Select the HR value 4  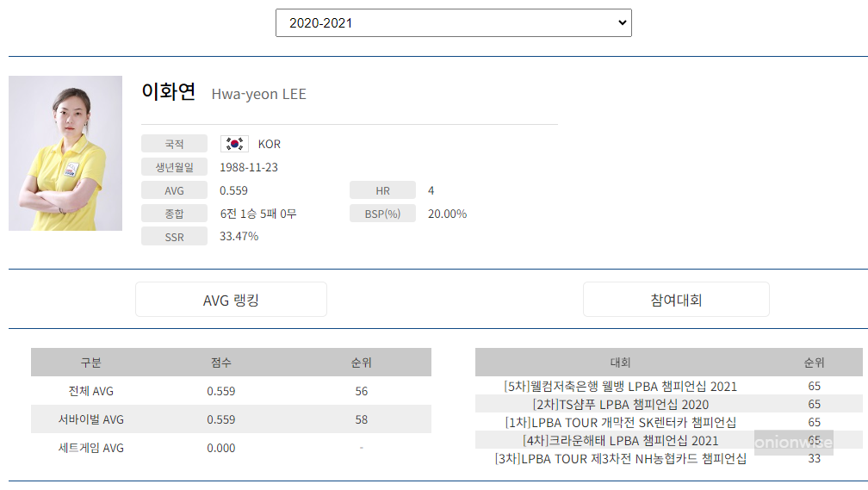431,190
